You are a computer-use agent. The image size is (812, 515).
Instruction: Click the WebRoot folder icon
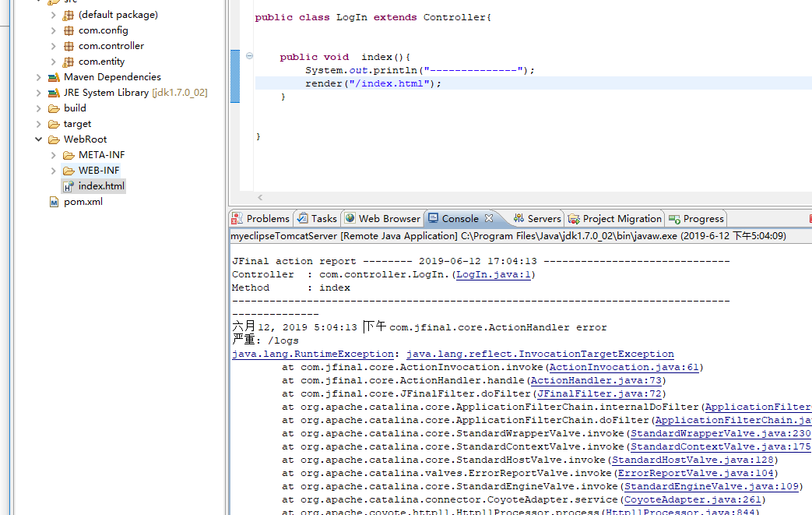pos(54,139)
